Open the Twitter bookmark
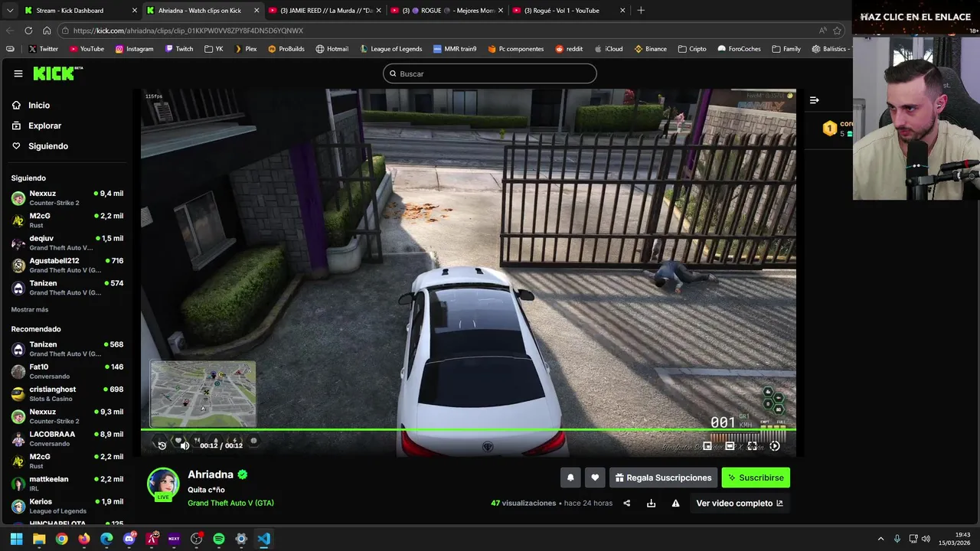This screenshot has width=980, height=551. (43, 48)
